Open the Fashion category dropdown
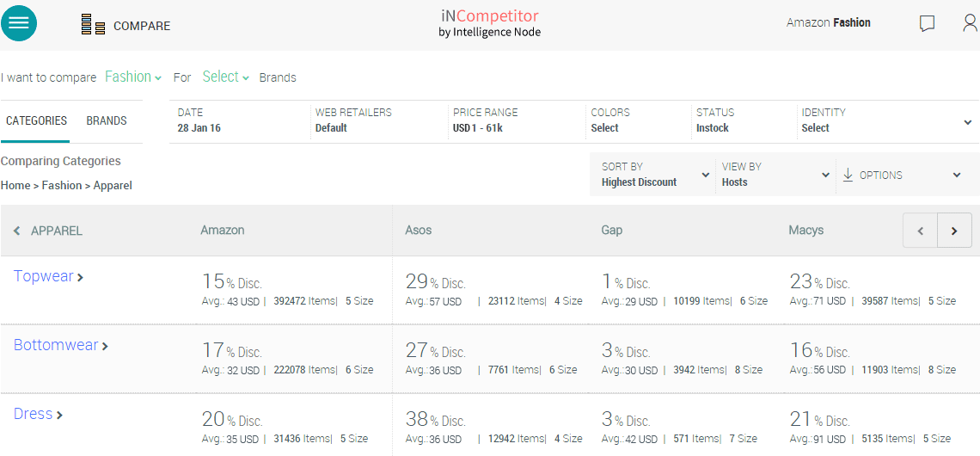Image resolution: width=980 pixels, height=456 pixels. [x=133, y=77]
